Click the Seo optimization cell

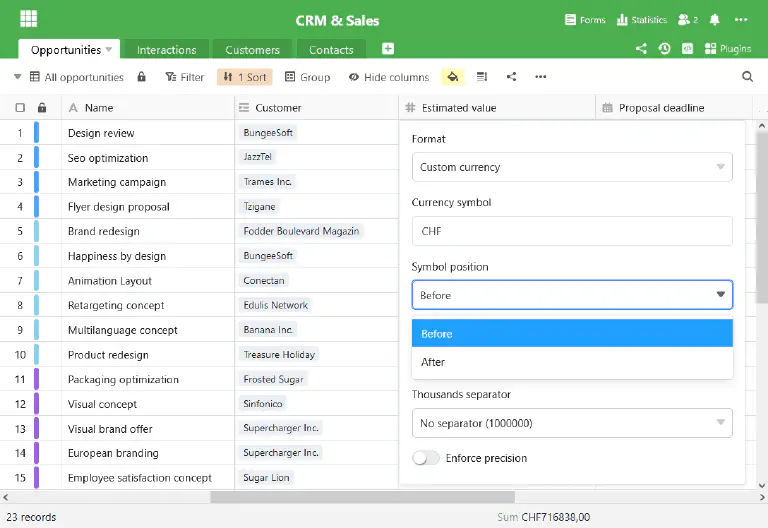coord(148,158)
